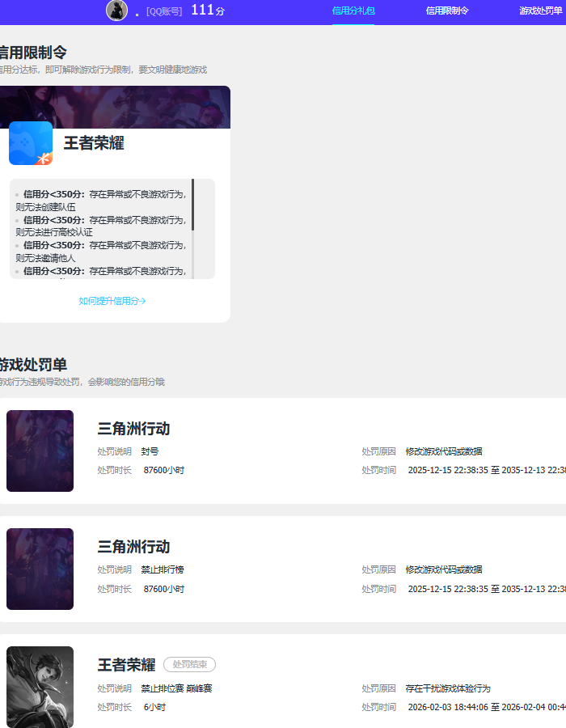566x728 pixels.
Task: Click the 111分 credit score
Action: 208,10
